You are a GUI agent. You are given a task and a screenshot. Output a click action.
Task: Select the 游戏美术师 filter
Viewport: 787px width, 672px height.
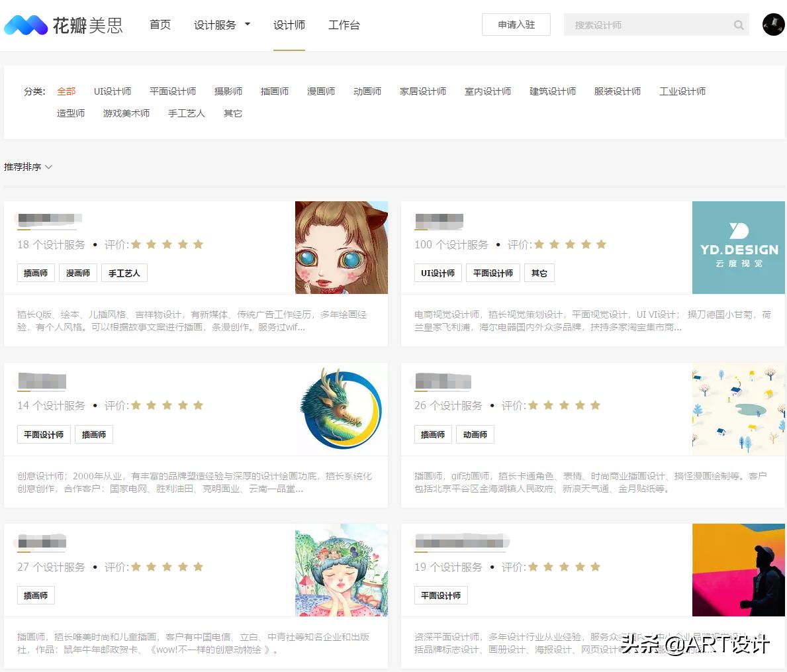(126, 113)
